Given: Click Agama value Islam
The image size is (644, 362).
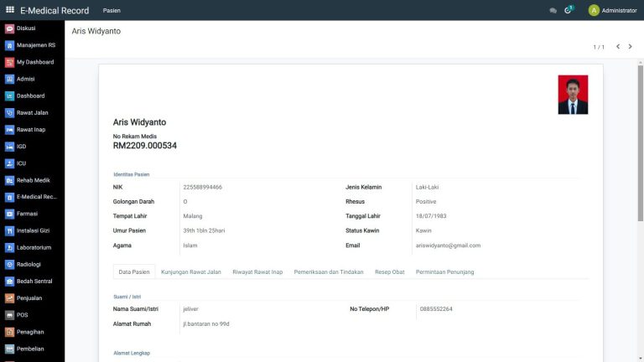Looking at the screenshot, I should [190, 246].
